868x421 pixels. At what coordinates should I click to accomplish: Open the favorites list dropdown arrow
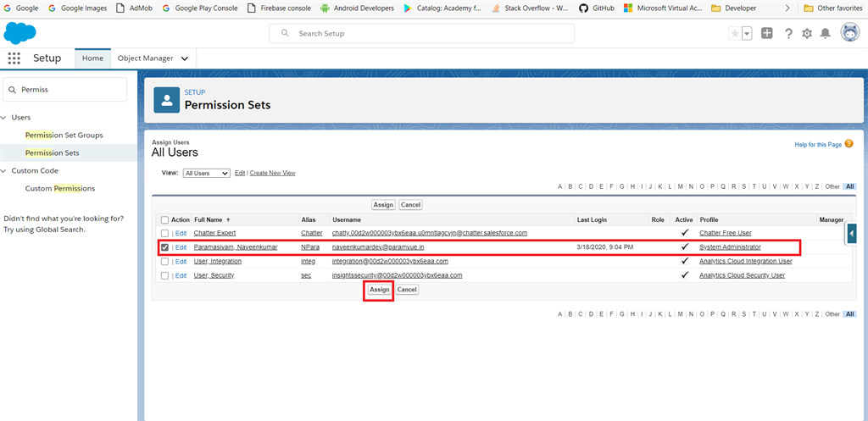(x=748, y=34)
